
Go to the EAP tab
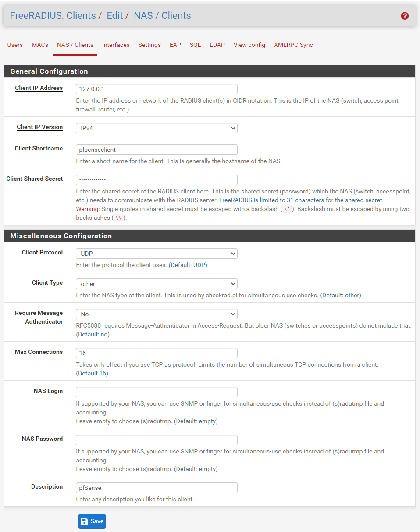(x=175, y=45)
